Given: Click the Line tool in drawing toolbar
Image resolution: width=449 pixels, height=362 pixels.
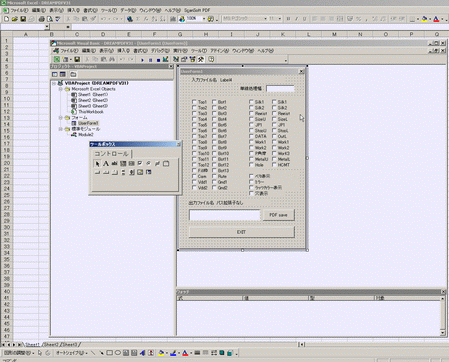Looking at the screenshot, I should point(93,353).
